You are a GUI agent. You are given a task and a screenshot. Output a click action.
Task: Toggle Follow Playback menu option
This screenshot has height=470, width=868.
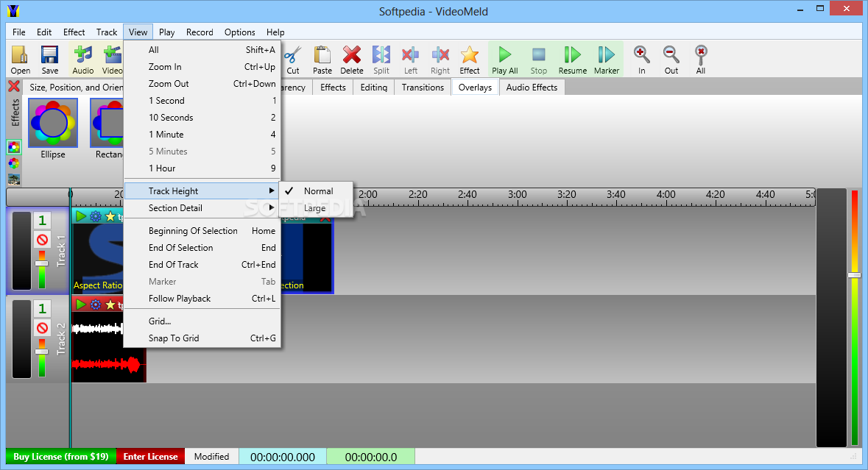coord(202,299)
